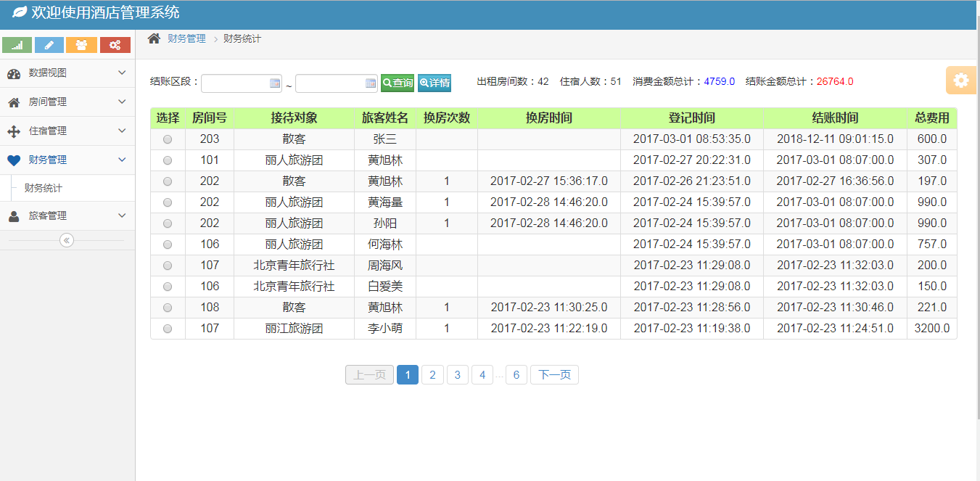This screenshot has width=980, height=481.
Task: Open the orange gear settings panel
Action: click(960, 81)
